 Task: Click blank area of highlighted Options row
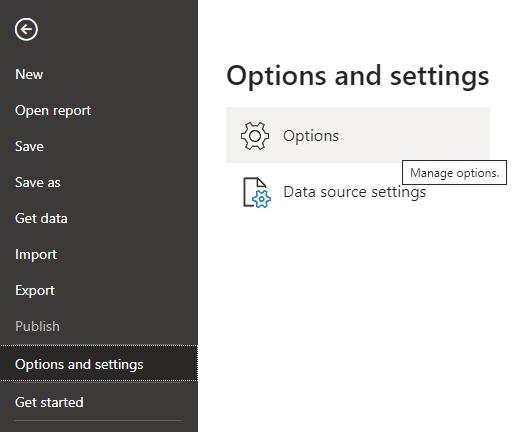[413, 135]
